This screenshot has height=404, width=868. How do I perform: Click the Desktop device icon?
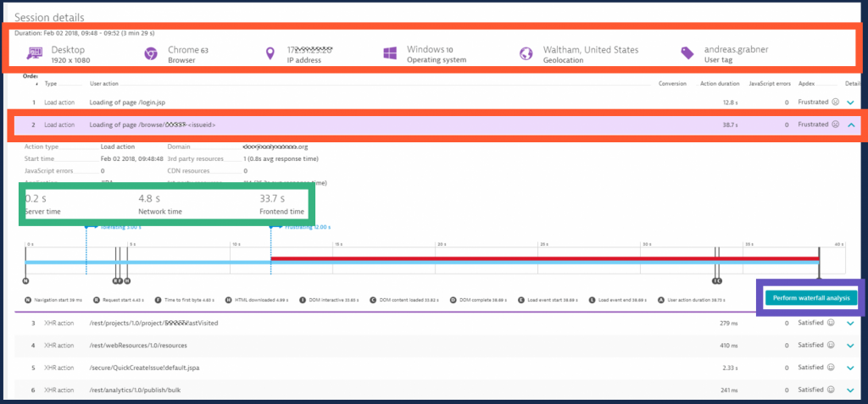point(36,54)
